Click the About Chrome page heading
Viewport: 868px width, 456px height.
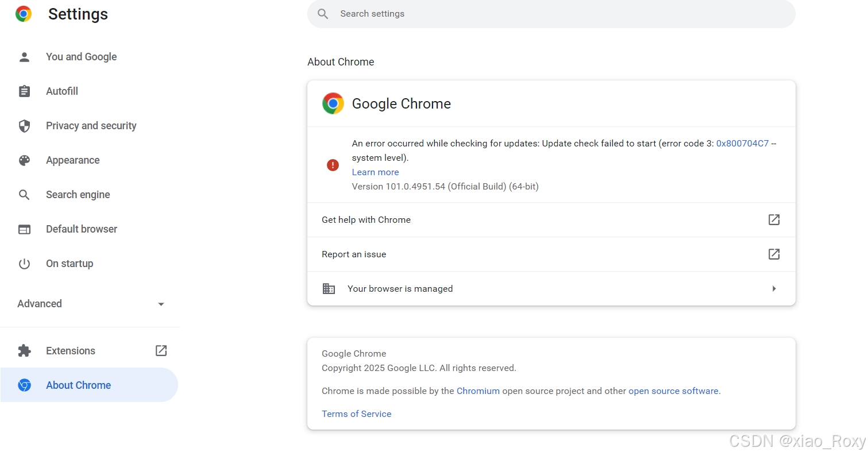341,62
